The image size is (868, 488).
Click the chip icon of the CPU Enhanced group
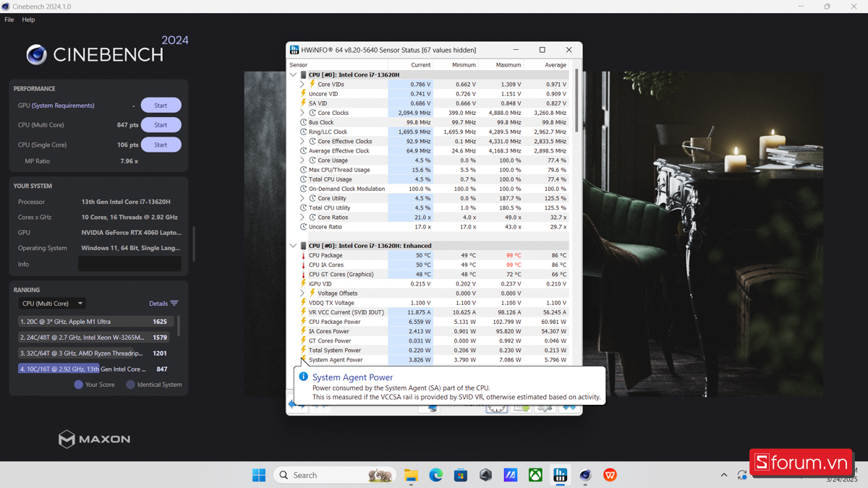(304, 246)
